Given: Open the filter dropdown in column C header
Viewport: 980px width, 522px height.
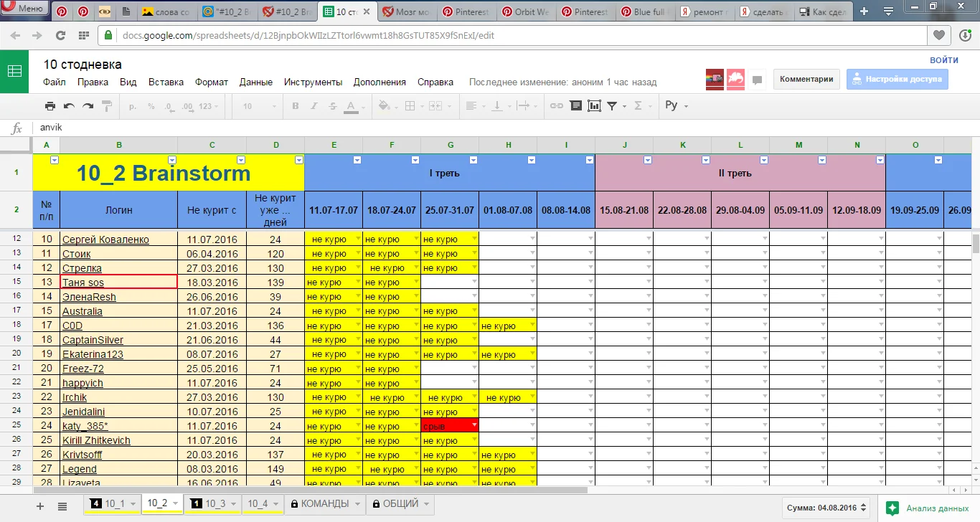Looking at the screenshot, I should tap(241, 160).
